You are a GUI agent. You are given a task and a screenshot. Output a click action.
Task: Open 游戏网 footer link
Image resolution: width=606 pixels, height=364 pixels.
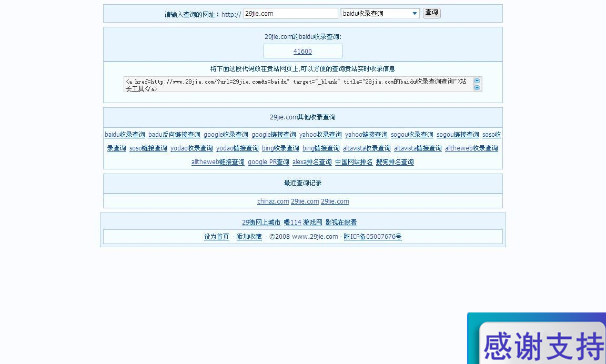coord(312,223)
